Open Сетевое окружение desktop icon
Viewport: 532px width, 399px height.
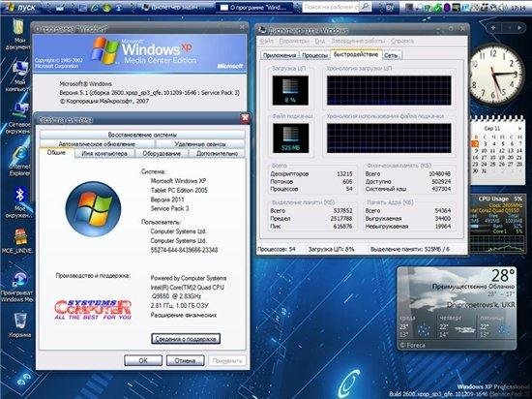pyautogui.click(x=18, y=118)
